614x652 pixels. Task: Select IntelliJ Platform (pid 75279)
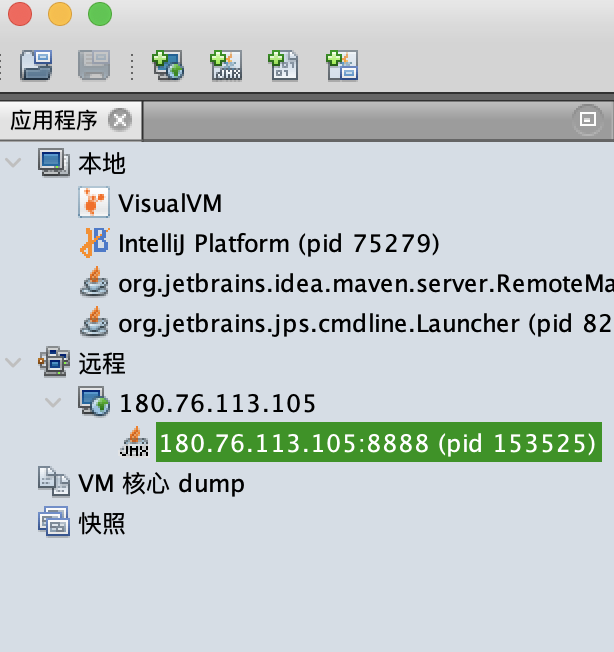(279, 243)
